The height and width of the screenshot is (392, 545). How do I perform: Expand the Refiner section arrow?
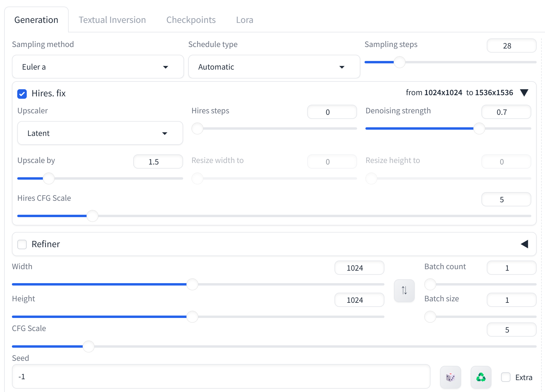524,244
